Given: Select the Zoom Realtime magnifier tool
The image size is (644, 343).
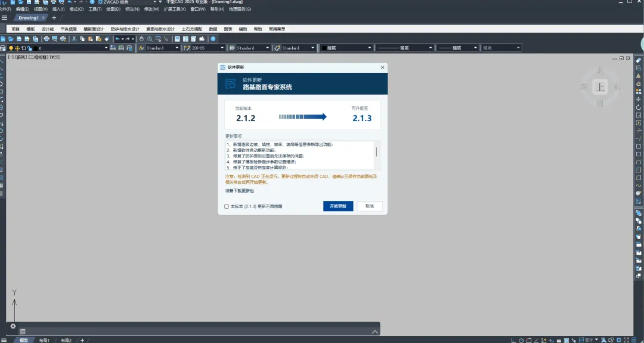Looking at the screenshot, I should tap(150, 39).
